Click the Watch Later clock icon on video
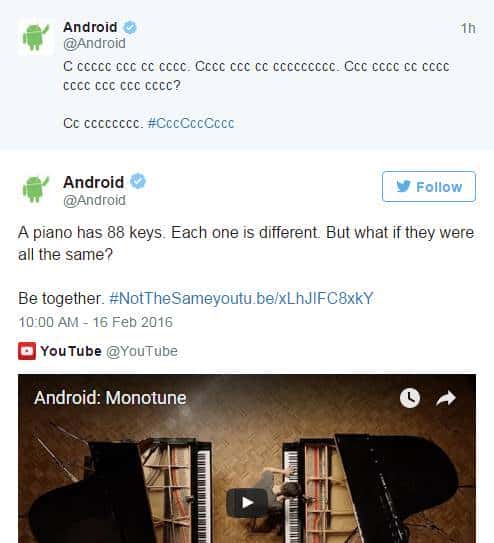Image resolution: width=494 pixels, height=543 pixels. (x=410, y=398)
